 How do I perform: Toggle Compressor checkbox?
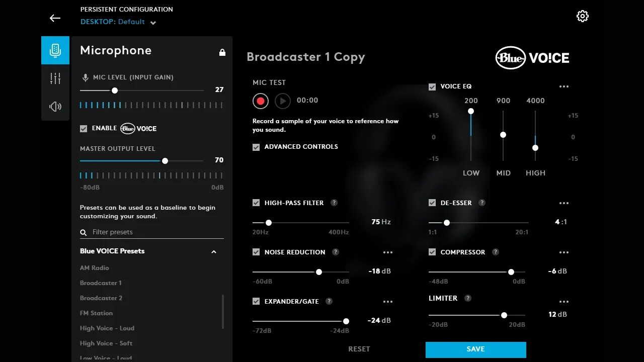pyautogui.click(x=432, y=252)
